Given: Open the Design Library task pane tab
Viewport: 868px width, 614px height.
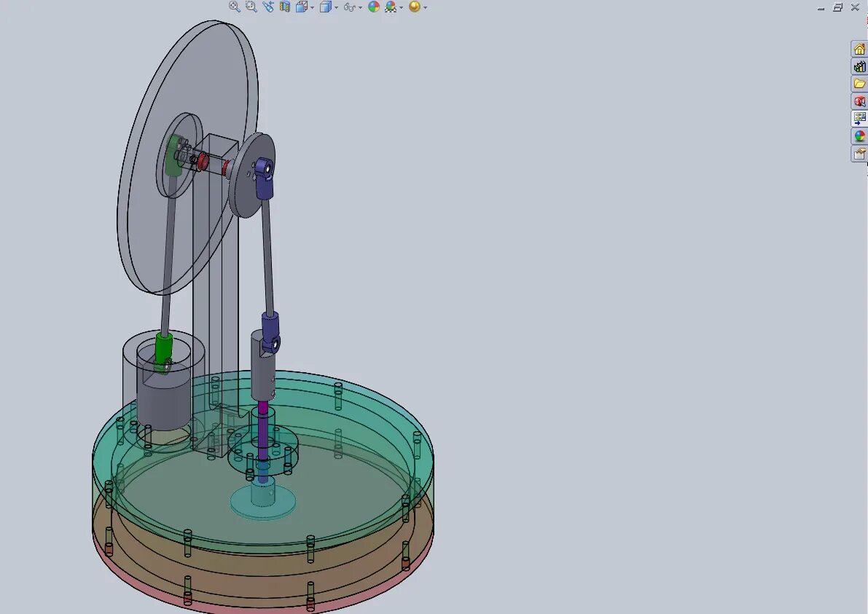Looking at the screenshot, I should pyautogui.click(x=859, y=66).
